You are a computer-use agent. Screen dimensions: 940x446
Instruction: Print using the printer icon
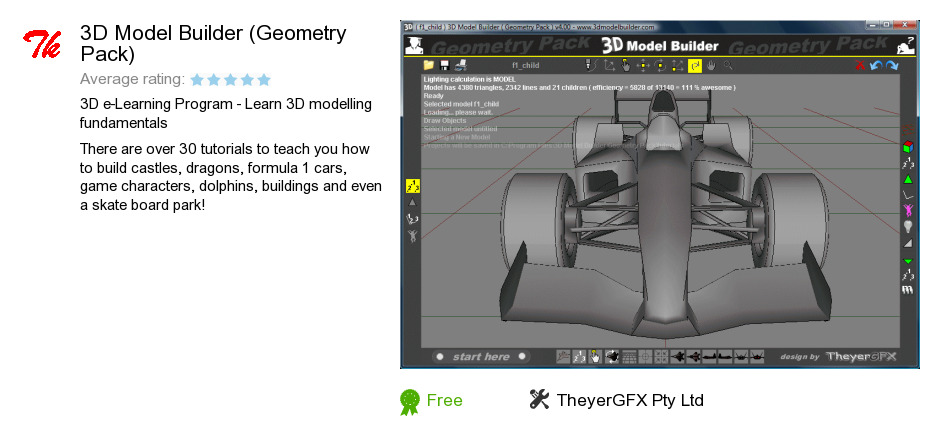point(460,65)
